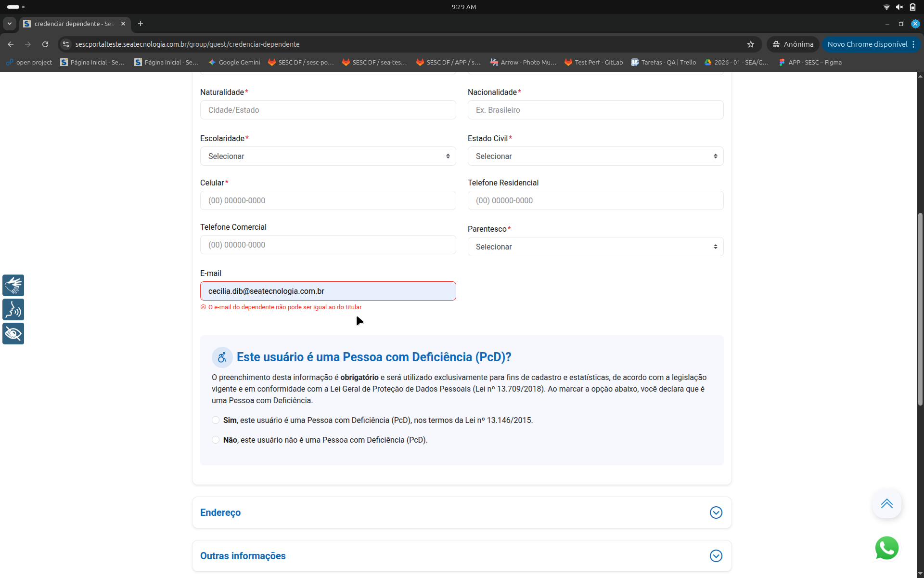This screenshot has width=924, height=578.
Task: Click the scroll-to-top double arrow icon
Action: [x=886, y=504]
